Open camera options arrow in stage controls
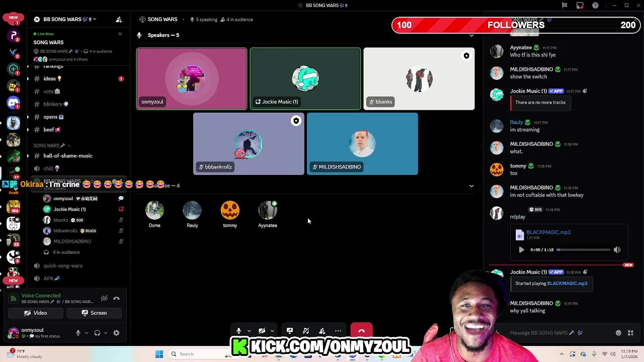 (272, 331)
